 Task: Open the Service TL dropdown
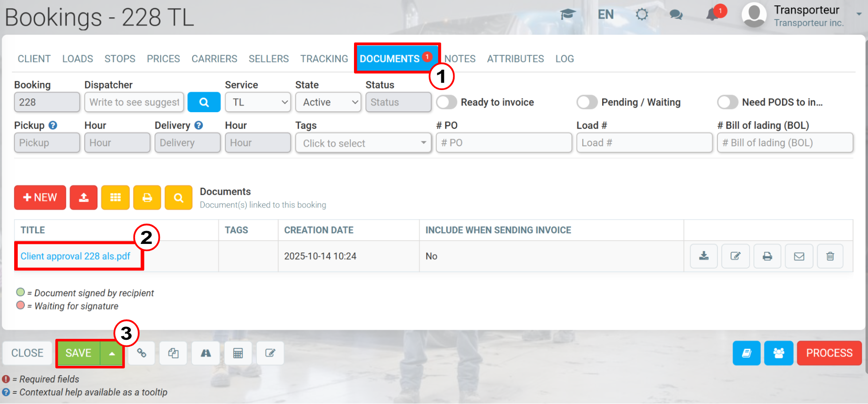258,102
